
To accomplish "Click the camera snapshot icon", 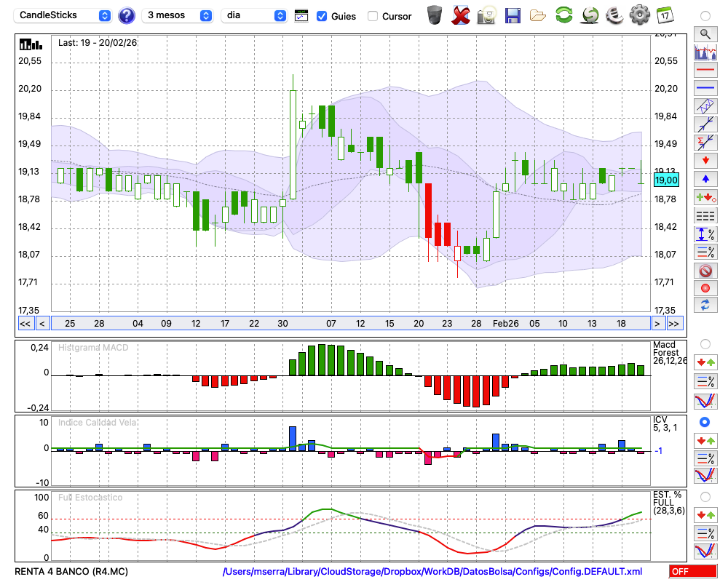I will pos(487,15).
